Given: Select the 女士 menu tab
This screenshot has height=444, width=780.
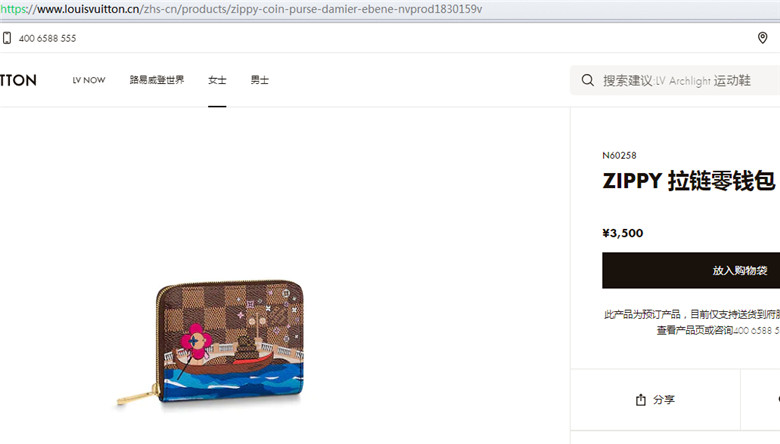Looking at the screenshot, I should coord(217,80).
